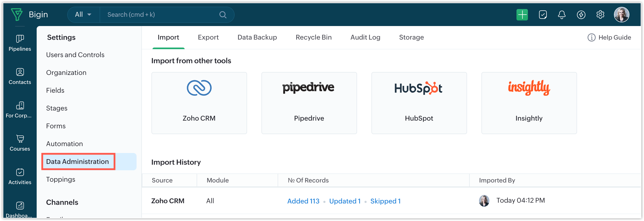
Task: Switch to the Recycle Bin tab
Action: click(x=313, y=37)
